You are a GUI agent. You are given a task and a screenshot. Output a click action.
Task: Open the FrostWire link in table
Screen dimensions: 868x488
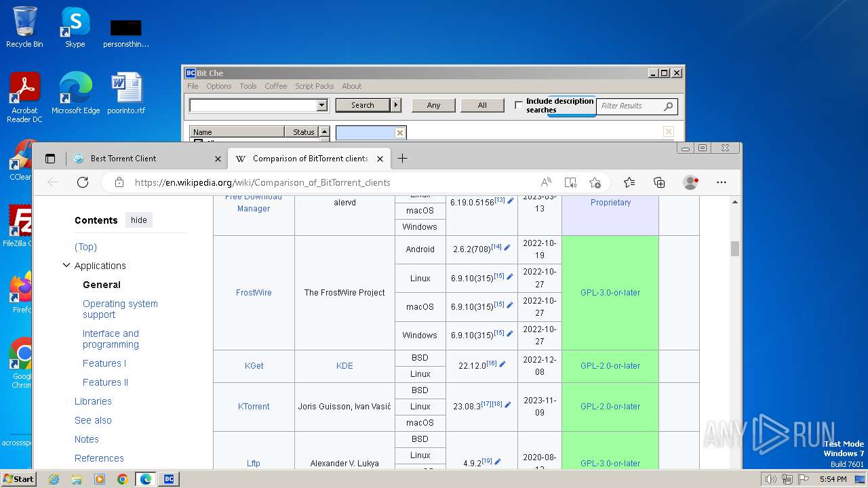[x=254, y=293]
